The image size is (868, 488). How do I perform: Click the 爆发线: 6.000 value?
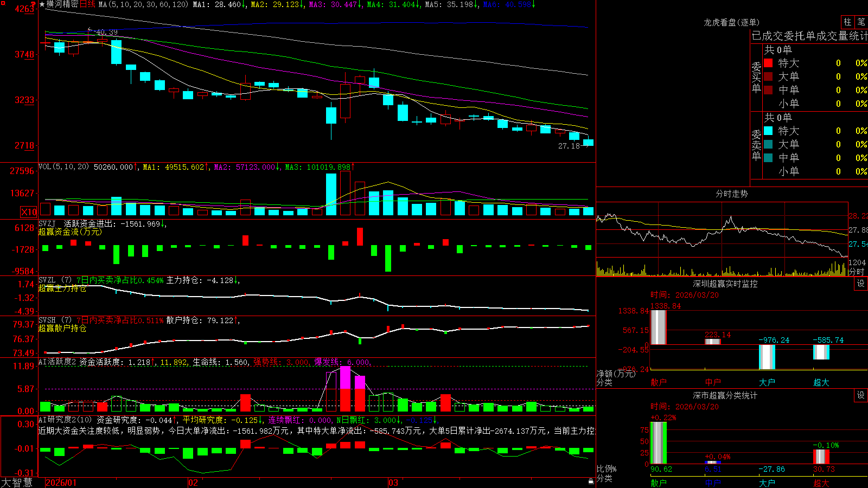[343, 362]
